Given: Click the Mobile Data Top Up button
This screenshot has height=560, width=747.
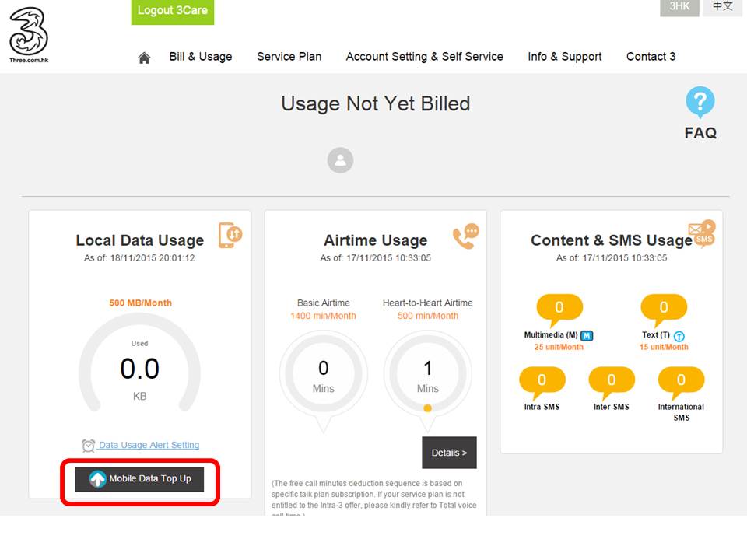Looking at the screenshot, I should tap(139, 479).
